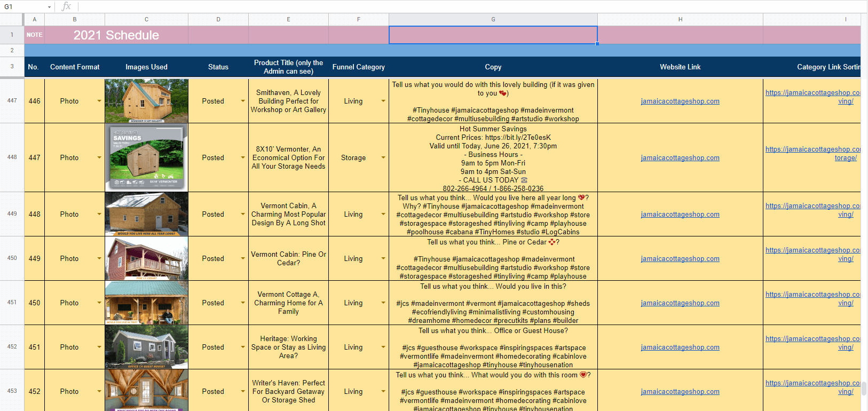868x411 pixels.
Task: Expand Status dropdown for Writer's Haven row
Action: (x=243, y=391)
